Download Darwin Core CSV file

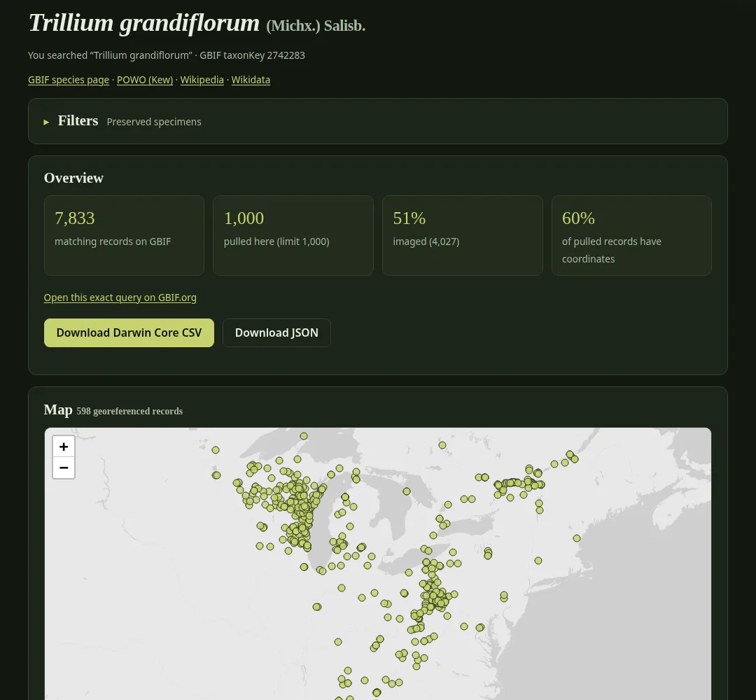129,332
